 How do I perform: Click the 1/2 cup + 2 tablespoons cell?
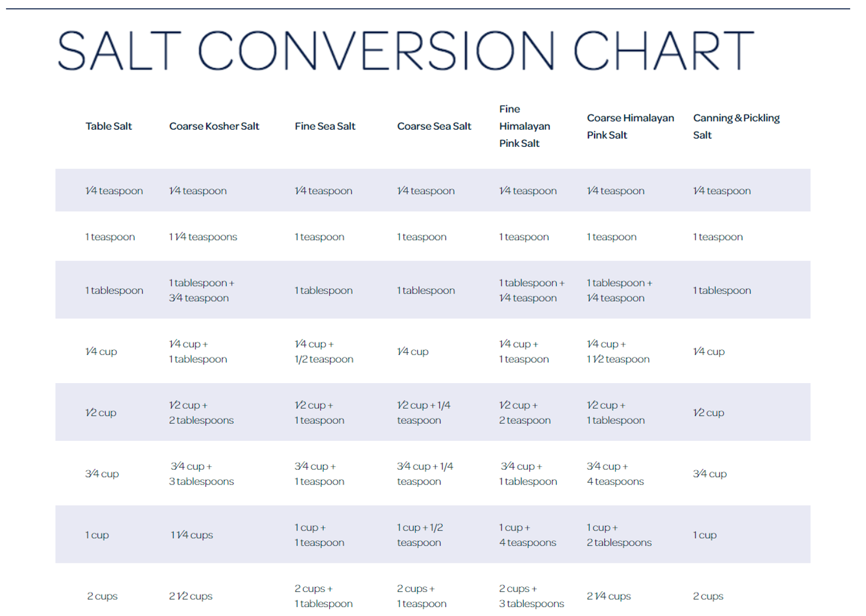pos(201,413)
